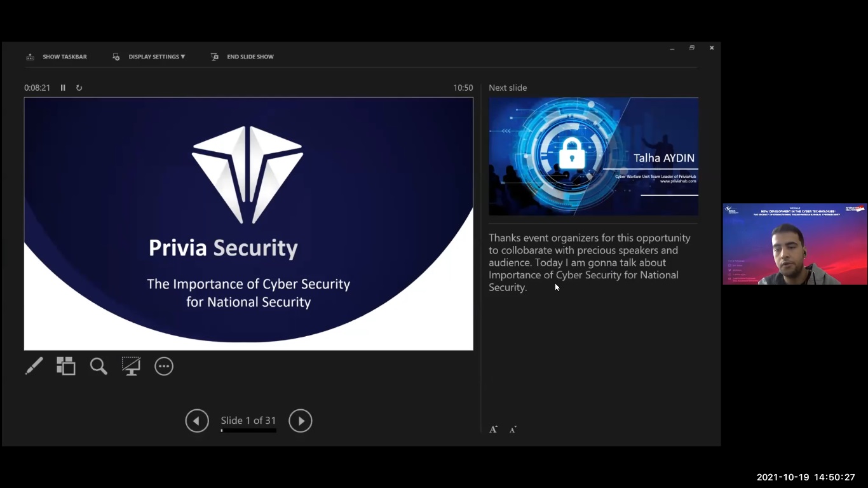
Task: Open the pen and laser pointer tools
Action: [34, 366]
